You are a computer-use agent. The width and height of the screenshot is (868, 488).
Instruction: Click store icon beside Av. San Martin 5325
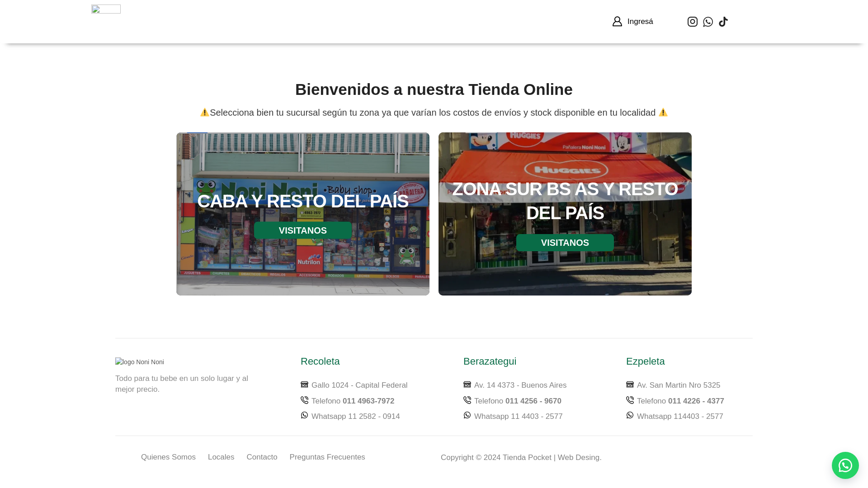coord(630,385)
